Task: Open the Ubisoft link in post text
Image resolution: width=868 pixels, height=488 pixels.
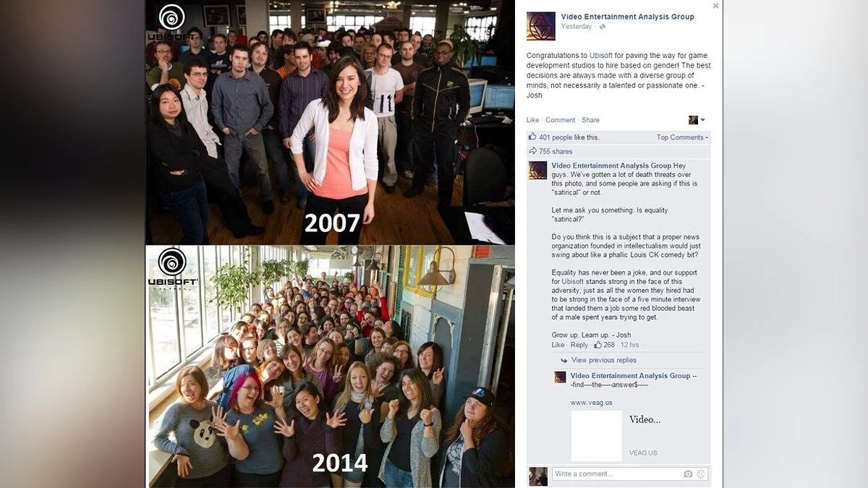Action: (x=600, y=55)
